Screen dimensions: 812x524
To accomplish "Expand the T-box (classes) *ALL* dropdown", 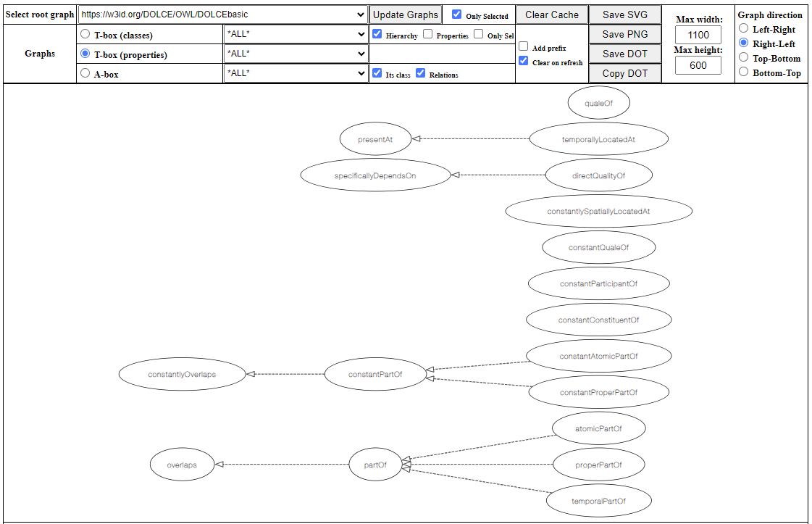I will pos(296,34).
